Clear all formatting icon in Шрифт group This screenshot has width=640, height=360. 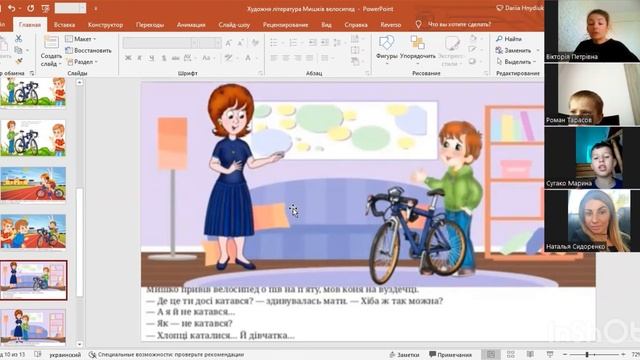coord(255,42)
